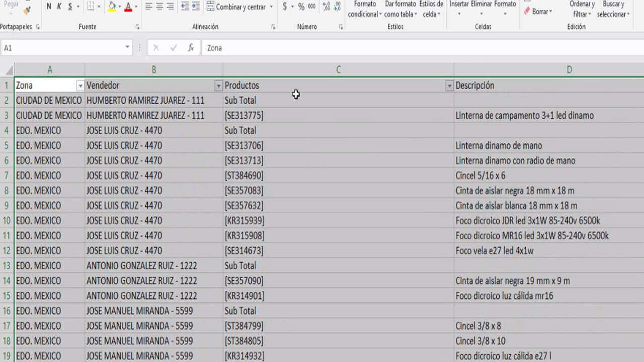Viewport: 644px width, 362px height.
Task: Select the Descripción header cell
Action: tap(549, 85)
